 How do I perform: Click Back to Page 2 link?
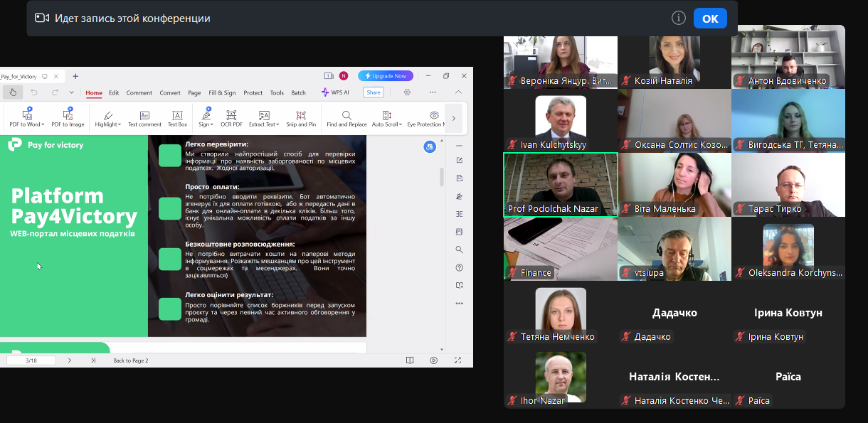coord(131,360)
